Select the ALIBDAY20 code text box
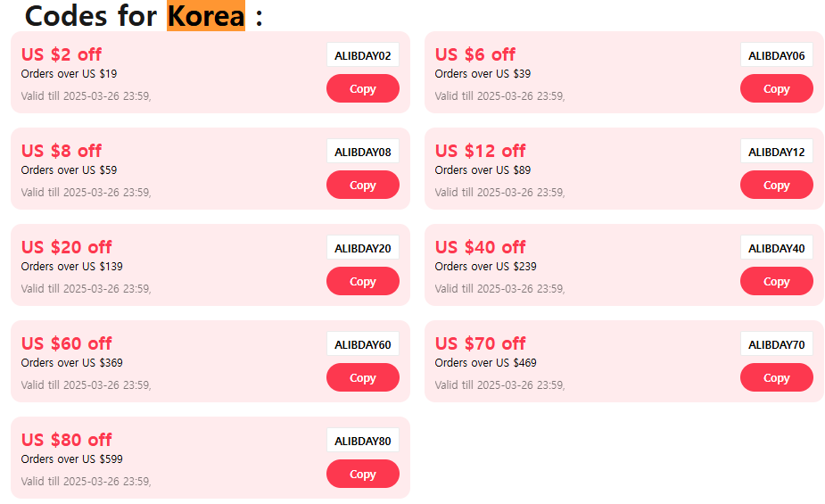The image size is (825, 504). click(362, 248)
